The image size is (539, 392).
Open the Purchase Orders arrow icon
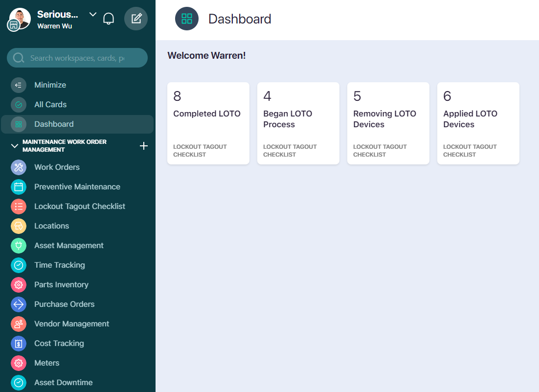[18, 304]
